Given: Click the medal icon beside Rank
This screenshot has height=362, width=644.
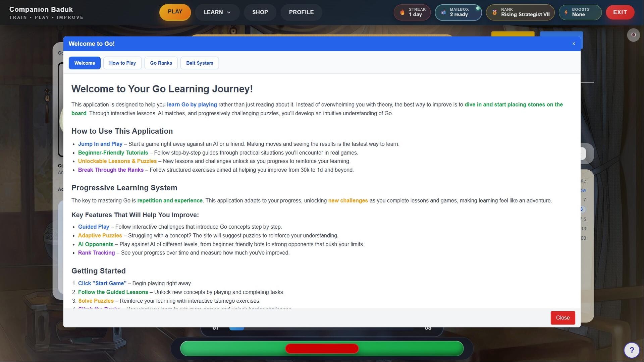Looking at the screenshot, I should pos(494,12).
